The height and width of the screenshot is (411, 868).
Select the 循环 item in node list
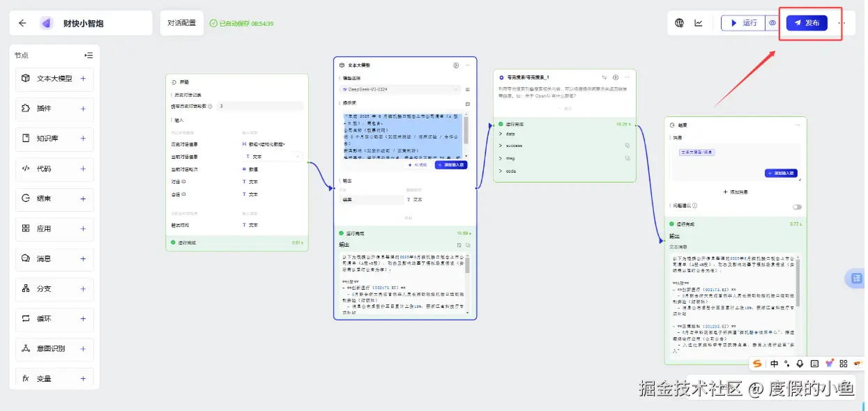pyautogui.click(x=54, y=318)
